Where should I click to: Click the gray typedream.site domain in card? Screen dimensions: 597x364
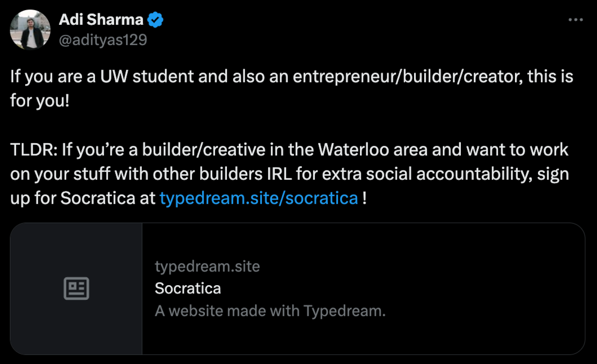tap(207, 266)
